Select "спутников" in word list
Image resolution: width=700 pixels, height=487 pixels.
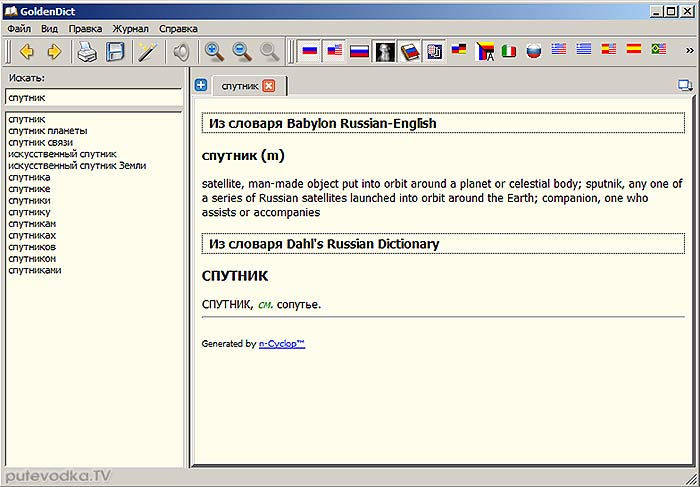click(32, 247)
